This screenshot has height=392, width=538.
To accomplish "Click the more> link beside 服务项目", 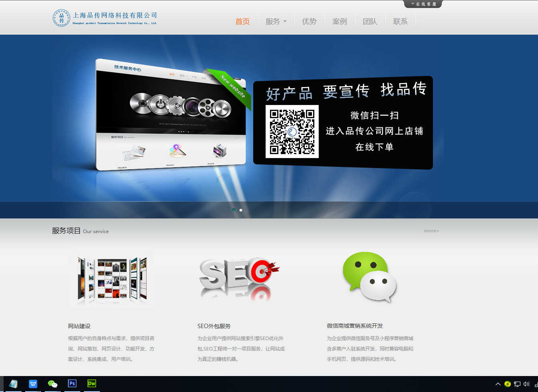I will coord(431,230).
